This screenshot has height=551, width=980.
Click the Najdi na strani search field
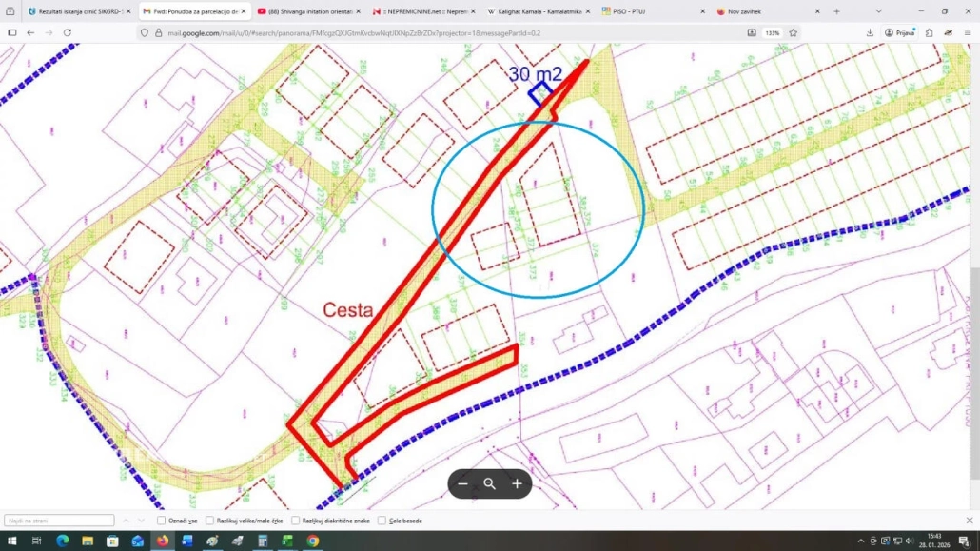[59, 521]
